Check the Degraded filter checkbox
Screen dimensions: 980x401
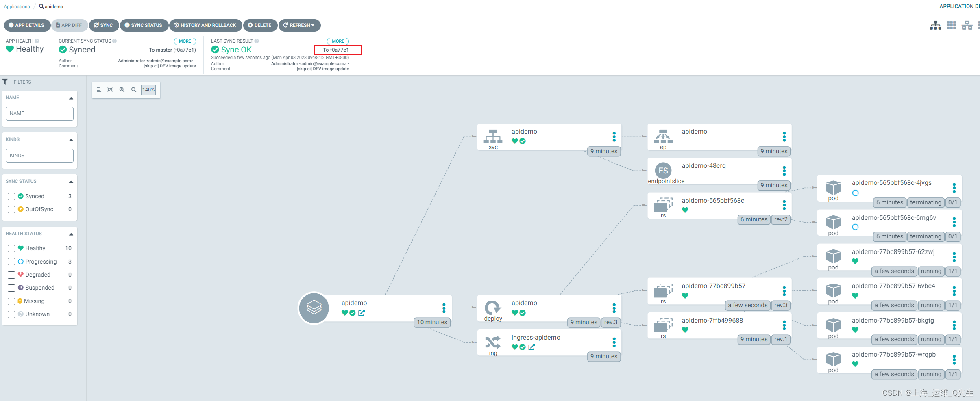11,275
